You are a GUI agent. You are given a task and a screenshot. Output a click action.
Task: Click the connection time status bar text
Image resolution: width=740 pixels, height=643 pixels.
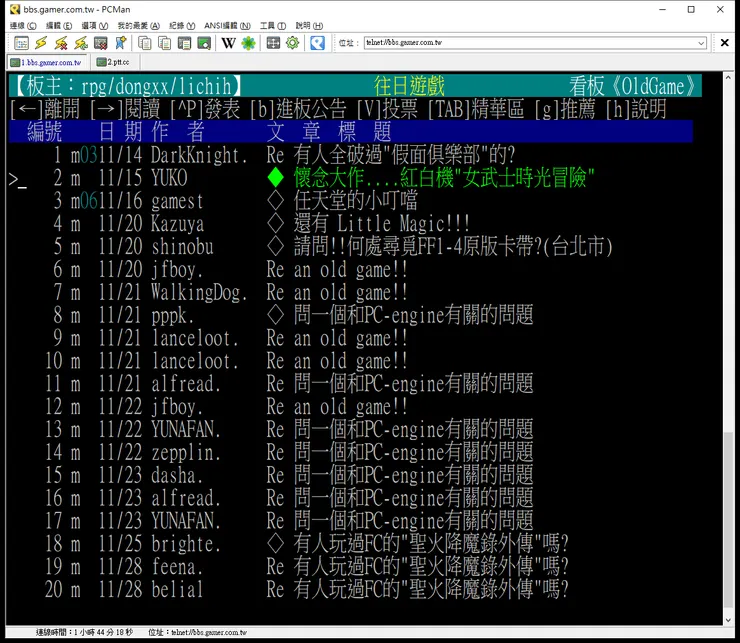(84, 632)
